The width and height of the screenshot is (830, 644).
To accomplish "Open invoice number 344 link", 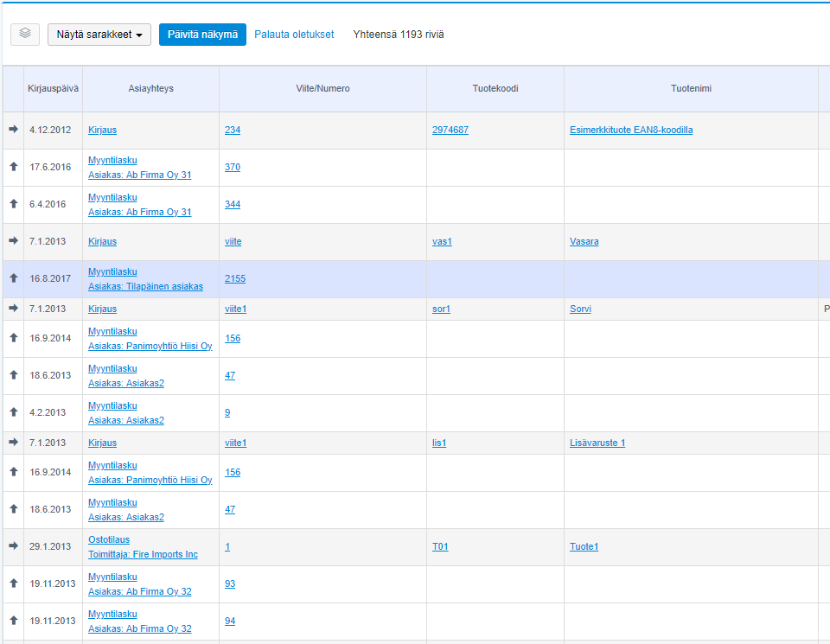I will click(x=233, y=204).
